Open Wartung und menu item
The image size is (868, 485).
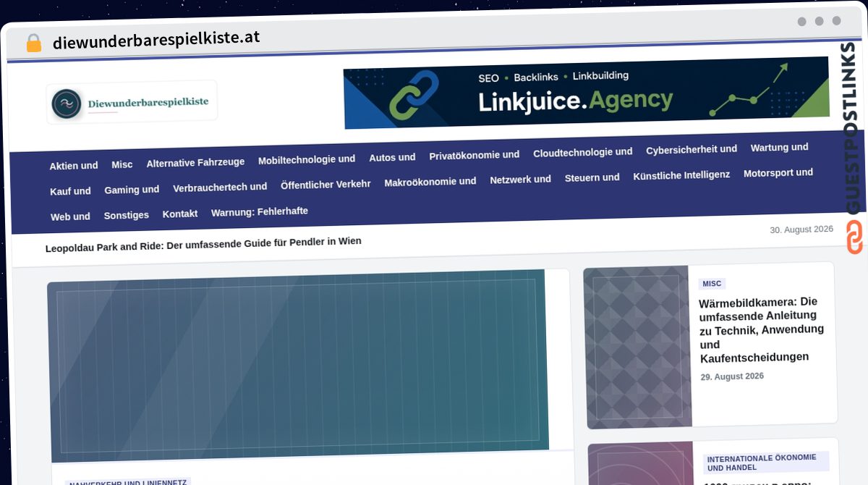click(780, 147)
